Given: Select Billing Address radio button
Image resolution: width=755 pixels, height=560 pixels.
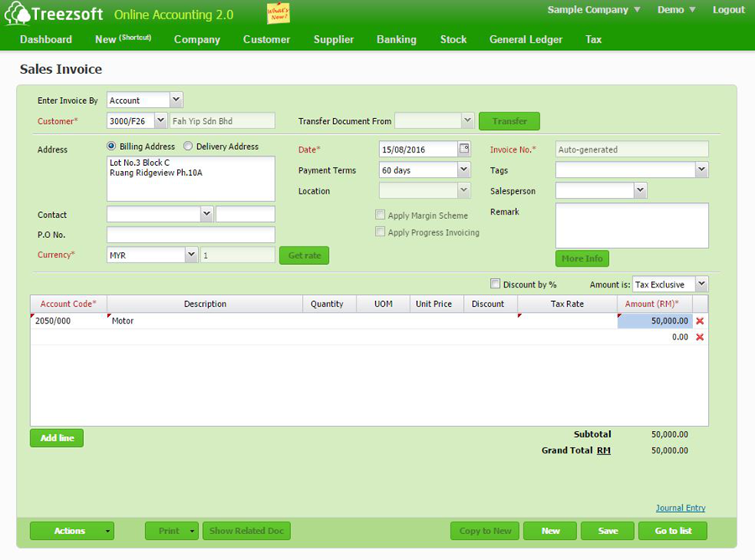Looking at the screenshot, I should (x=112, y=146).
